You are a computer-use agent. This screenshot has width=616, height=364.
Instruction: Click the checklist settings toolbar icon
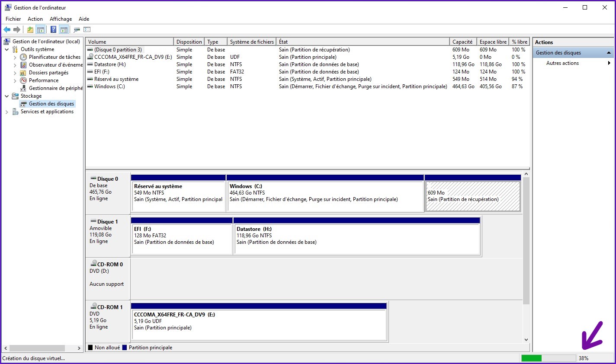[x=87, y=30]
